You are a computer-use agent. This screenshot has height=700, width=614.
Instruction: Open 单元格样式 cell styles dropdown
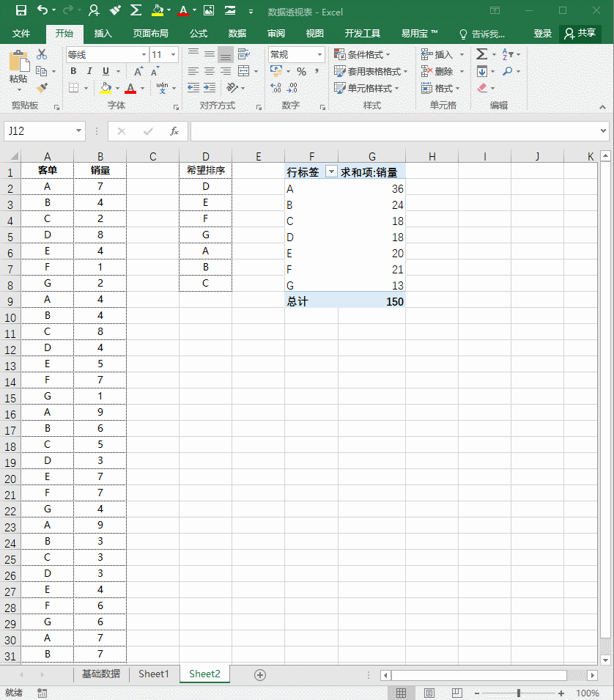tap(366, 88)
